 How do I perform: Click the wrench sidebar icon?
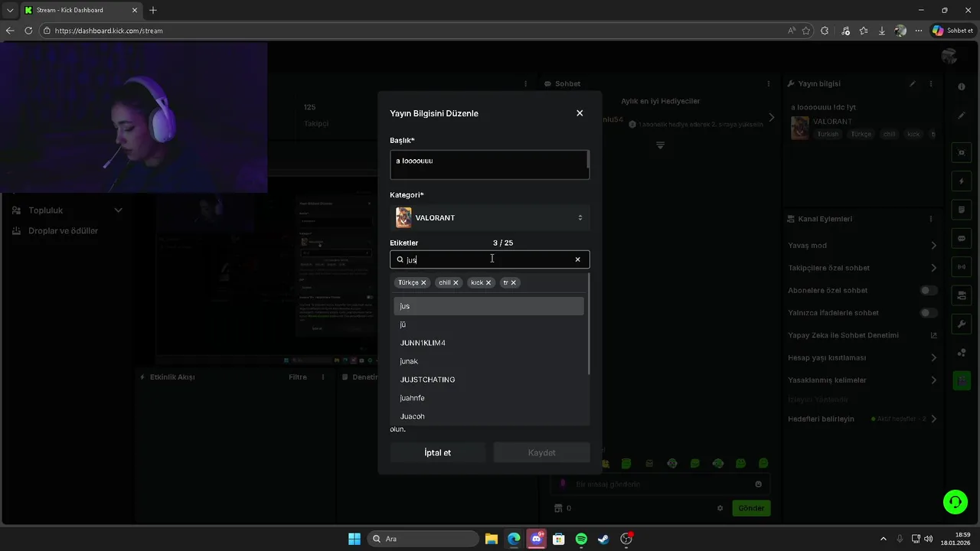click(x=962, y=324)
